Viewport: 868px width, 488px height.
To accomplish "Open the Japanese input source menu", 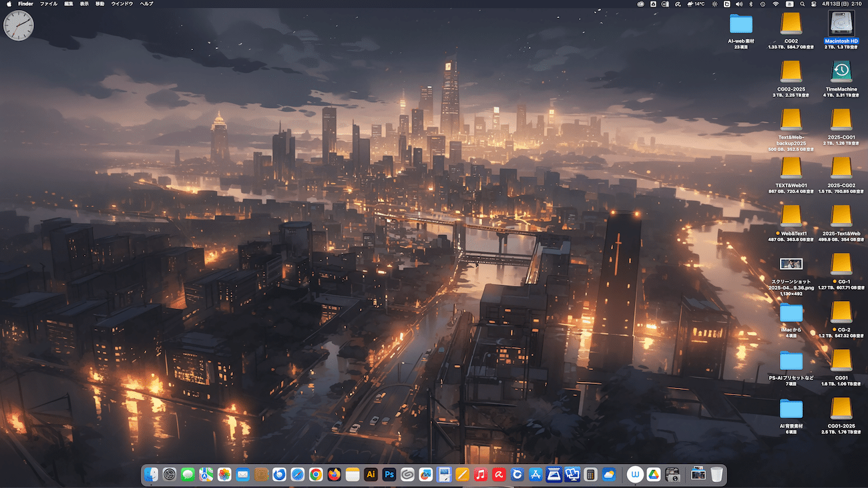I will click(x=790, y=4).
